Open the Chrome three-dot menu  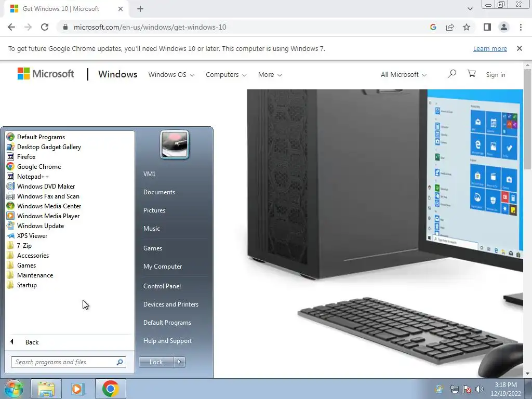click(x=521, y=27)
